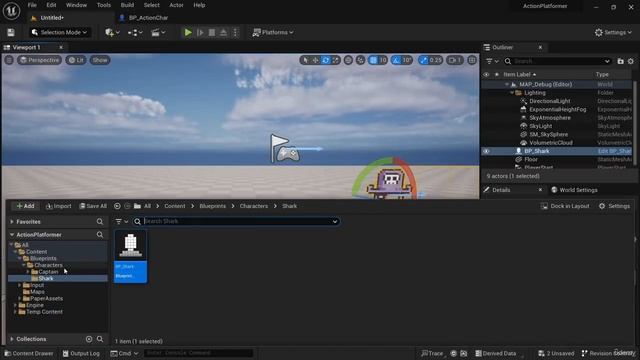Image resolution: width=640 pixels, height=360 pixels.
Task: Open the Blueprints toolbar dropdown
Action: pyautogui.click(x=135, y=32)
